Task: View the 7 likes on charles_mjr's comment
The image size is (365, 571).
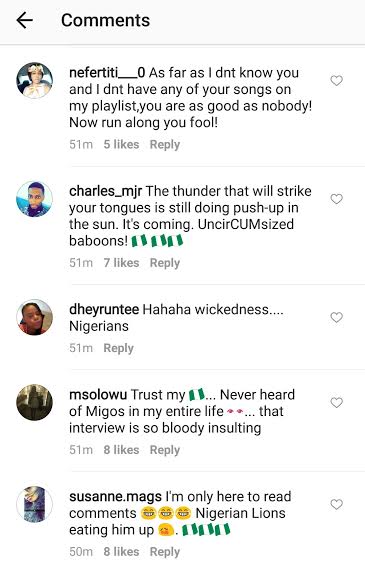Action: 121,263
